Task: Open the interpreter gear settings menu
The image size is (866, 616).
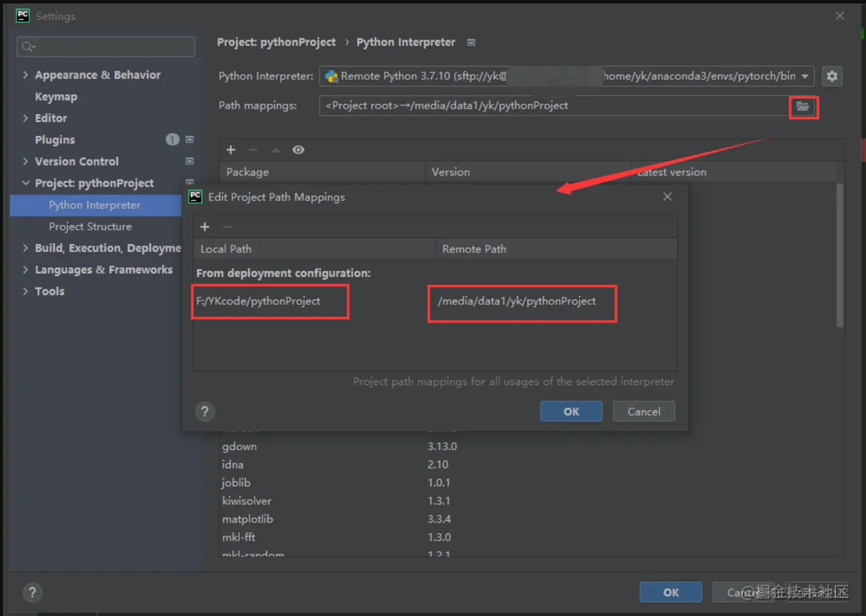Action: (x=832, y=76)
